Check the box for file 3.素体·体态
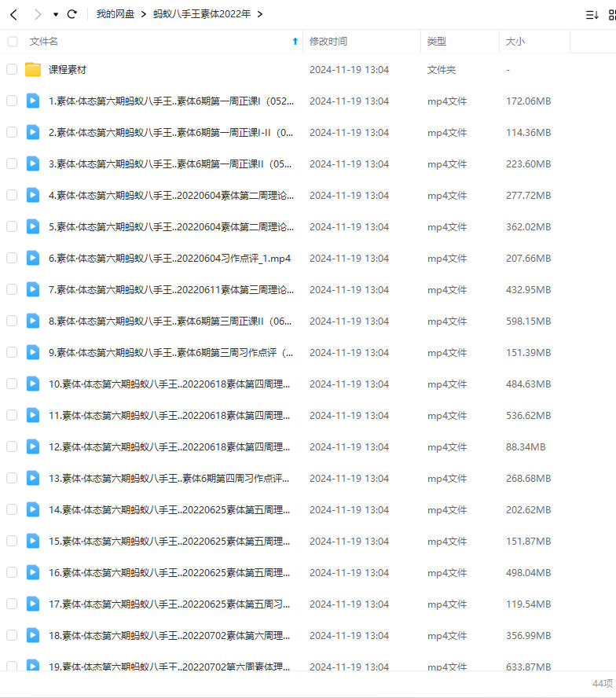616x698 pixels. tap(12, 163)
